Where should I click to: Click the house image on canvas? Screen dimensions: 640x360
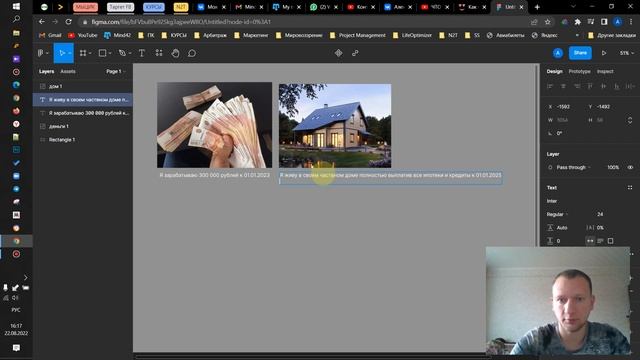pos(335,126)
